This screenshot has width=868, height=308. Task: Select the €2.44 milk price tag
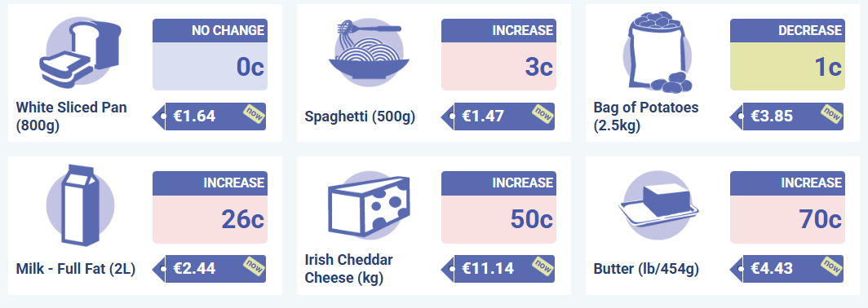209,269
